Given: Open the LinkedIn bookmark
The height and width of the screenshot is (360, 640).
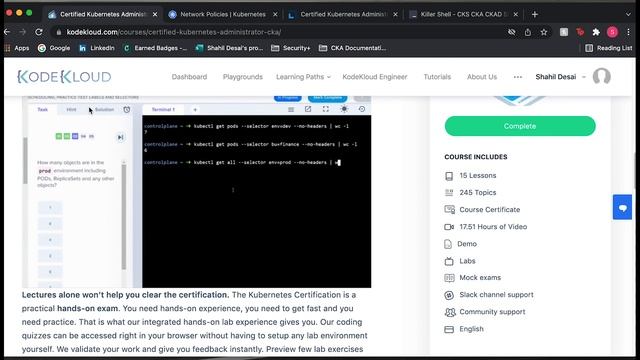Looking at the screenshot, I should [x=97, y=48].
